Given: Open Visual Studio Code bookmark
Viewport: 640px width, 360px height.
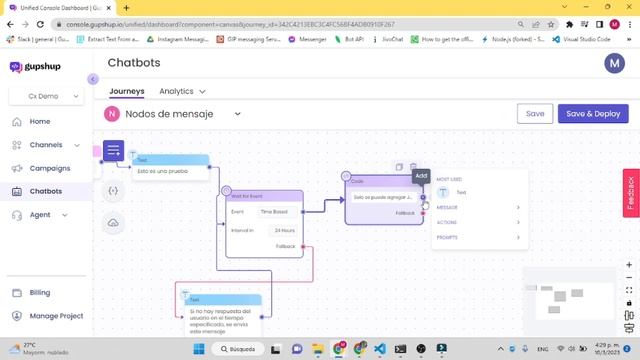Looking at the screenshot, I should pos(582,39).
